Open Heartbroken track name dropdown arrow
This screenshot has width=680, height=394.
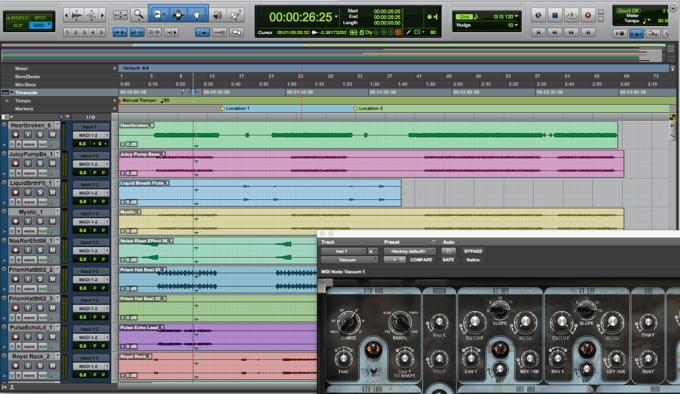pos(57,125)
